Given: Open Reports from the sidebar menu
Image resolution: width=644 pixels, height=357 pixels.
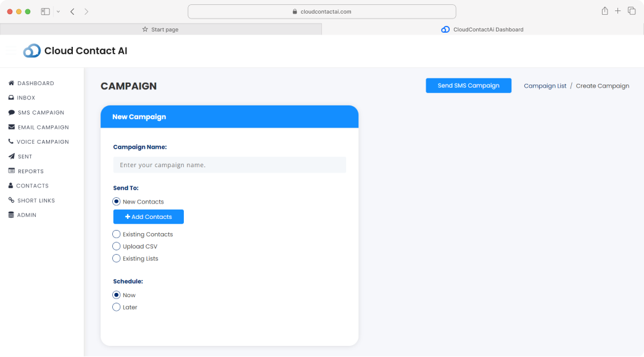Looking at the screenshot, I should [30, 171].
